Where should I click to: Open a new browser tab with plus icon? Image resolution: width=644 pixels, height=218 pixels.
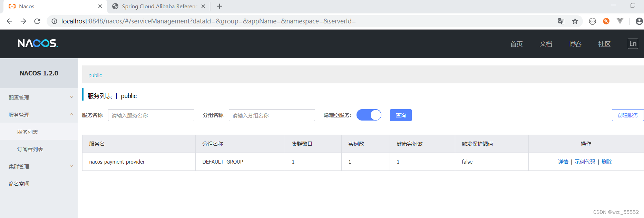tap(219, 6)
